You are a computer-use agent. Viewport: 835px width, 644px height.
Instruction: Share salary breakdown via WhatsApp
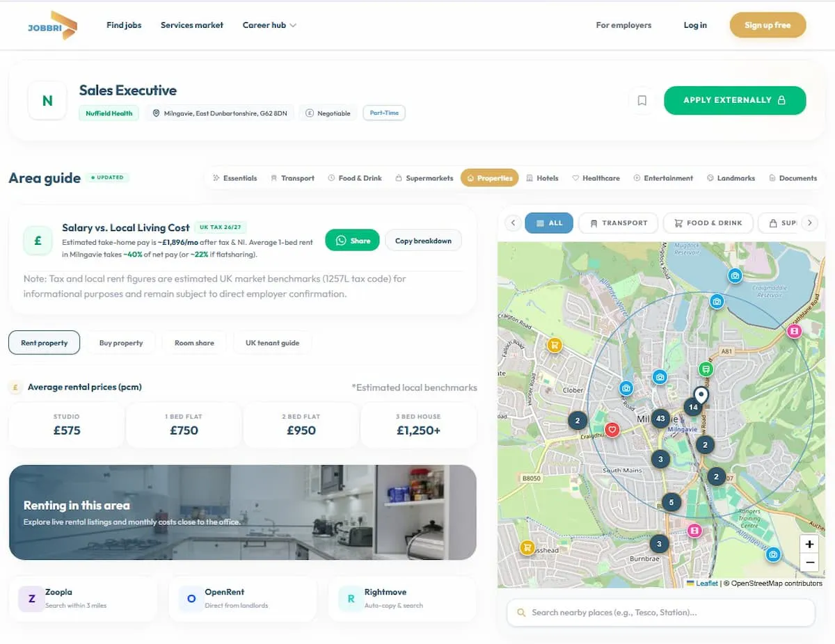pyautogui.click(x=352, y=241)
